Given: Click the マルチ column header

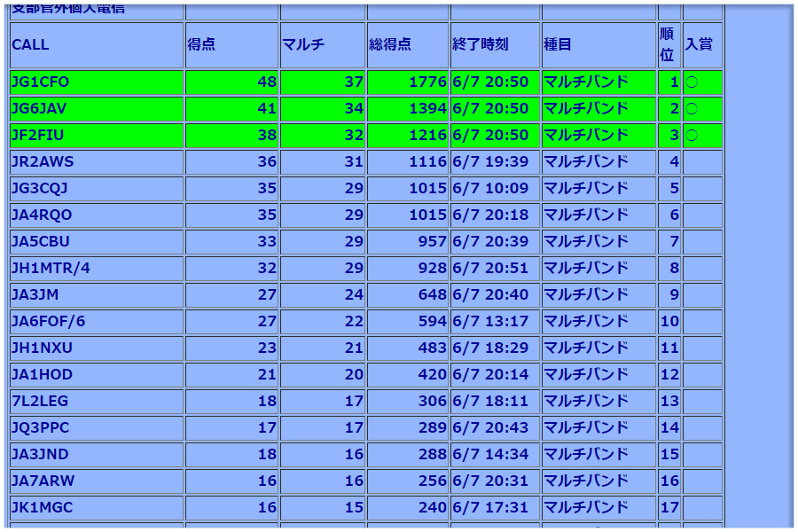Looking at the screenshot, I should (303, 45).
